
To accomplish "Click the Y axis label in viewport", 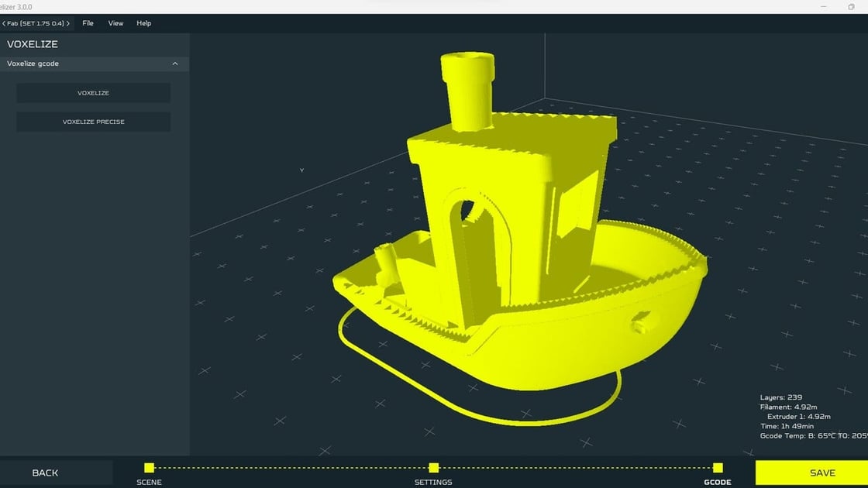I will [x=301, y=170].
